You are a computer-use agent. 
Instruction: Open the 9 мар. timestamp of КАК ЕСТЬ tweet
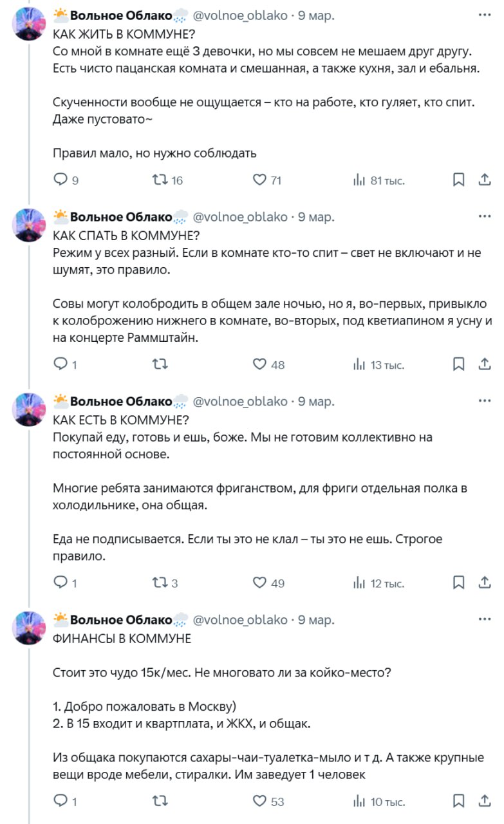pyautogui.click(x=316, y=402)
